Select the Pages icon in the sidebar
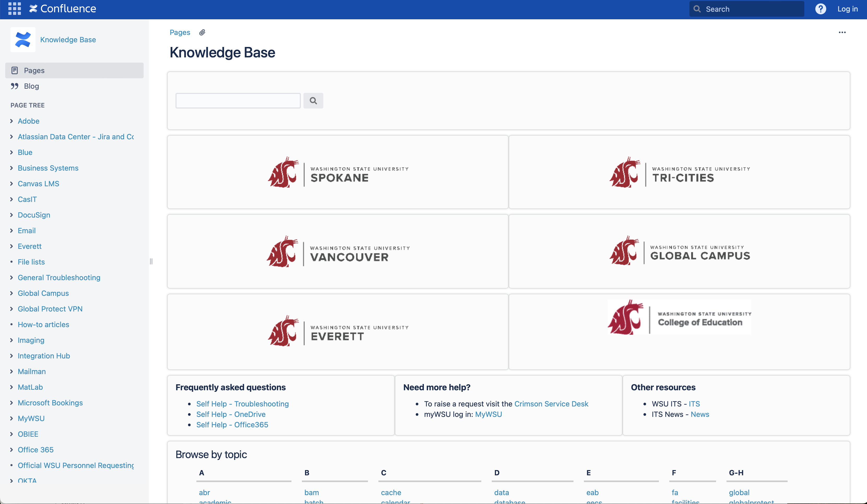Image resolution: width=867 pixels, height=504 pixels. coord(15,70)
